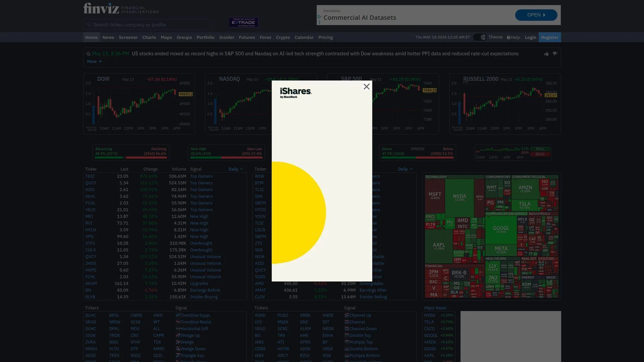
Task: Click AAPL tile in the heatmap
Action: (x=439, y=246)
